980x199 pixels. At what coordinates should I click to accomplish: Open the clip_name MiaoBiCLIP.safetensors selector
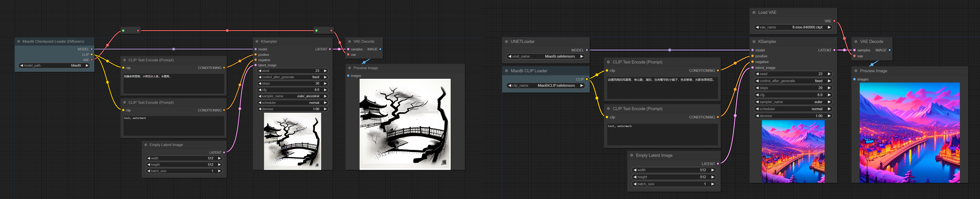pos(546,86)
